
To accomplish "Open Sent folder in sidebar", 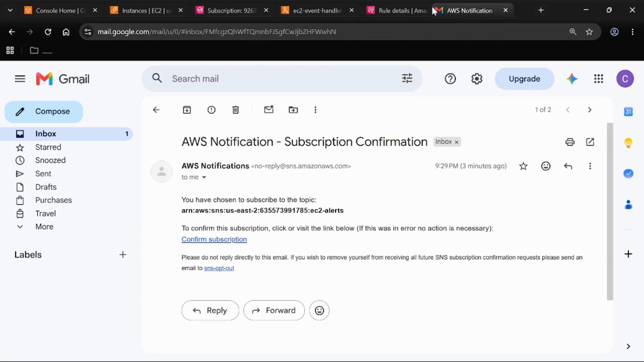I will 43,174.
